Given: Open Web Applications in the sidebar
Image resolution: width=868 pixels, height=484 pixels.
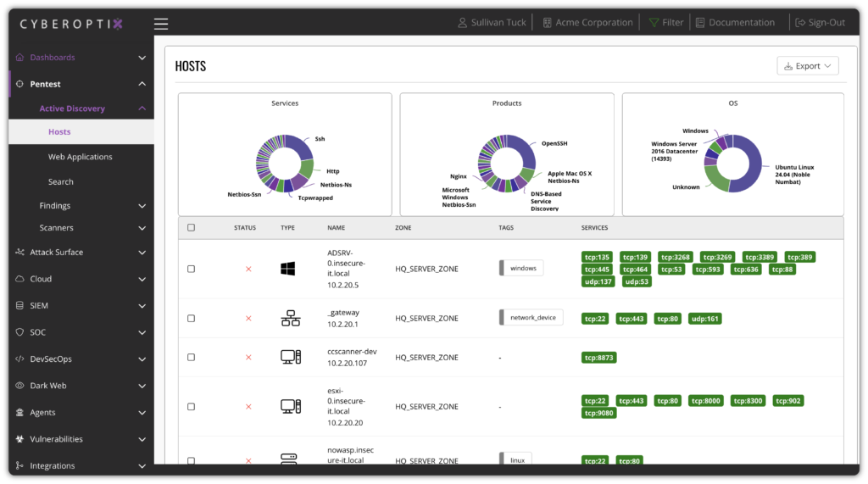Looking at the screenshot, I should pyautogui.click(x=80, y=157).
